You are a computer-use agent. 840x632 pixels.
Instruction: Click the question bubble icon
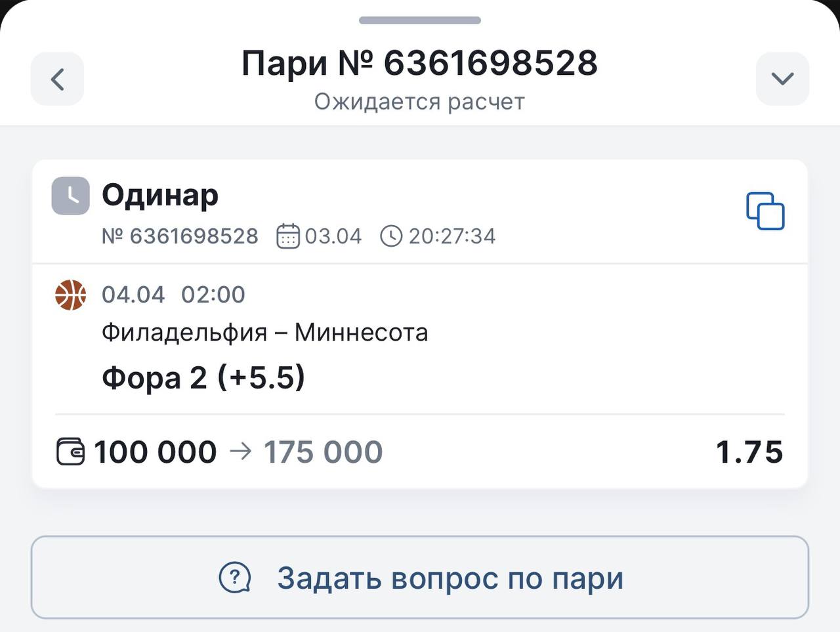pos(234,578)
